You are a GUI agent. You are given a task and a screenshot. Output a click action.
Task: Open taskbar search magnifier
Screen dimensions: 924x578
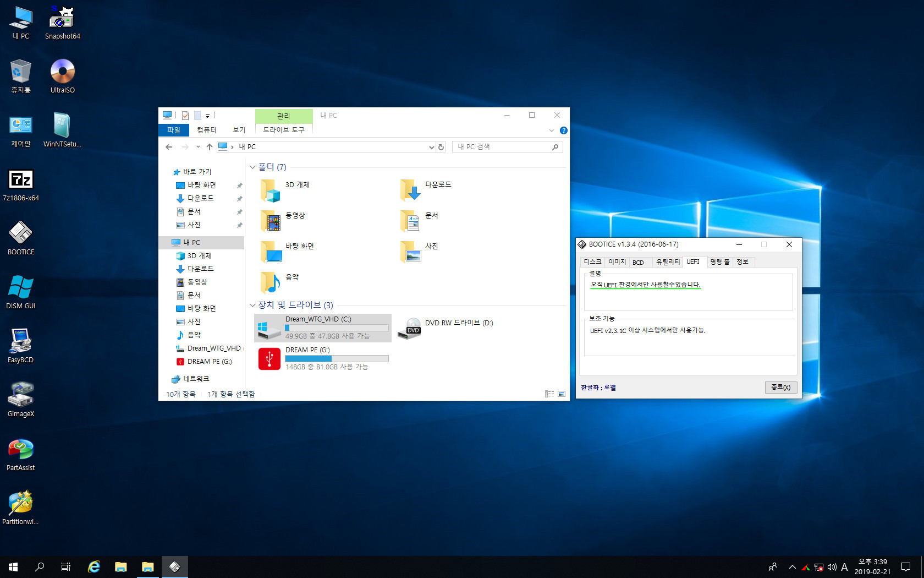point(40,566)
